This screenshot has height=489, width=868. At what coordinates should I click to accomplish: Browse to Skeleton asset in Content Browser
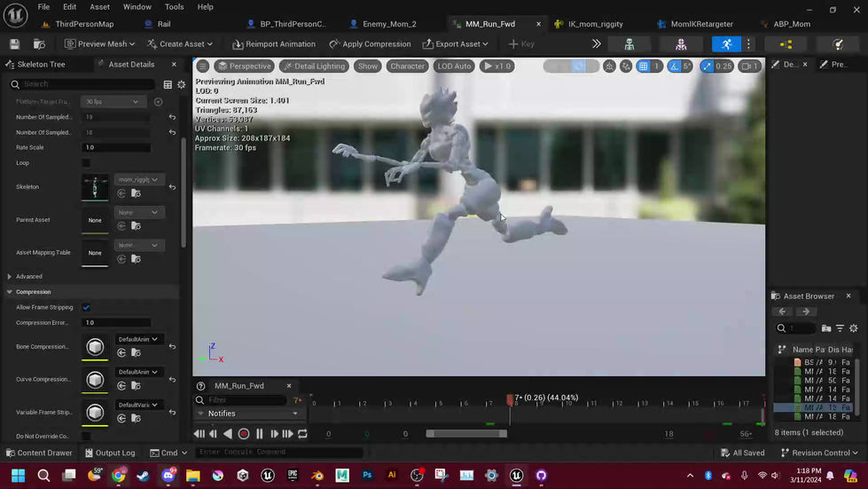pos(137,193)
